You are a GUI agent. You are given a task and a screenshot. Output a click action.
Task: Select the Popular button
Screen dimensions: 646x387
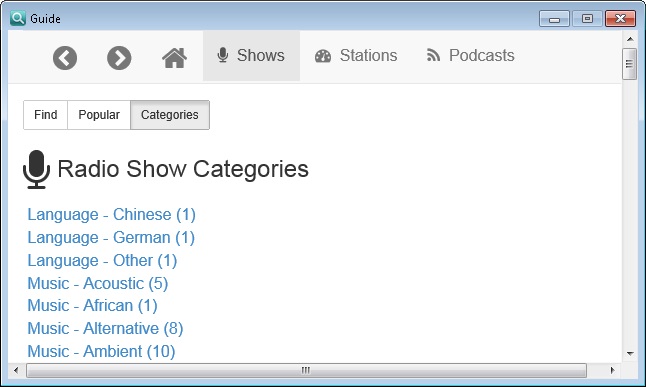pos(99,115)
